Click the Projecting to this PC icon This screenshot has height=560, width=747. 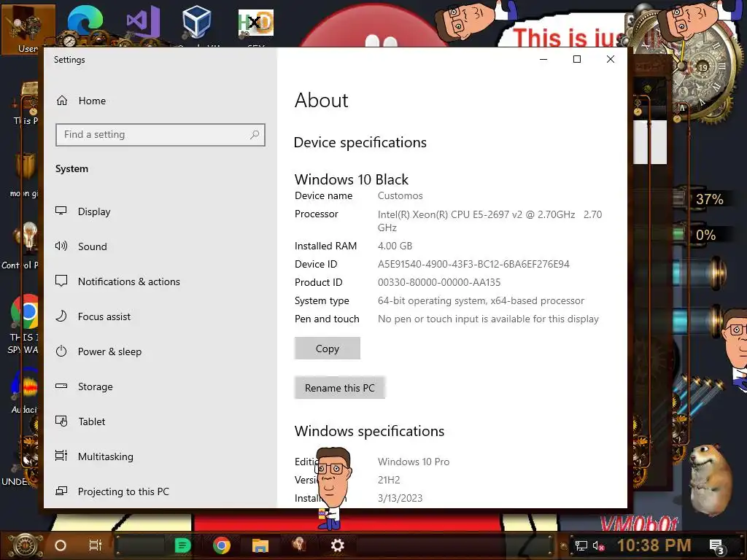point(61,491)
